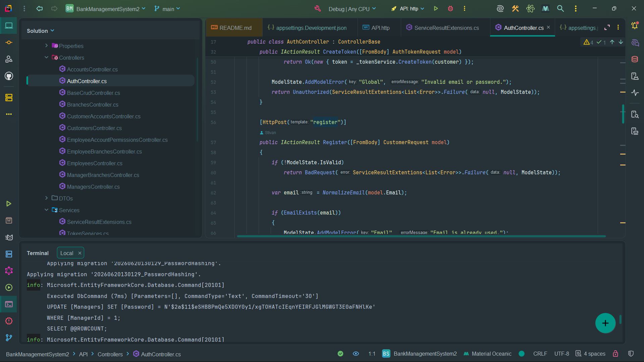644x362 pixels.
Task: Open the Explorer tool window icon
Action: (x=9, y=25)
